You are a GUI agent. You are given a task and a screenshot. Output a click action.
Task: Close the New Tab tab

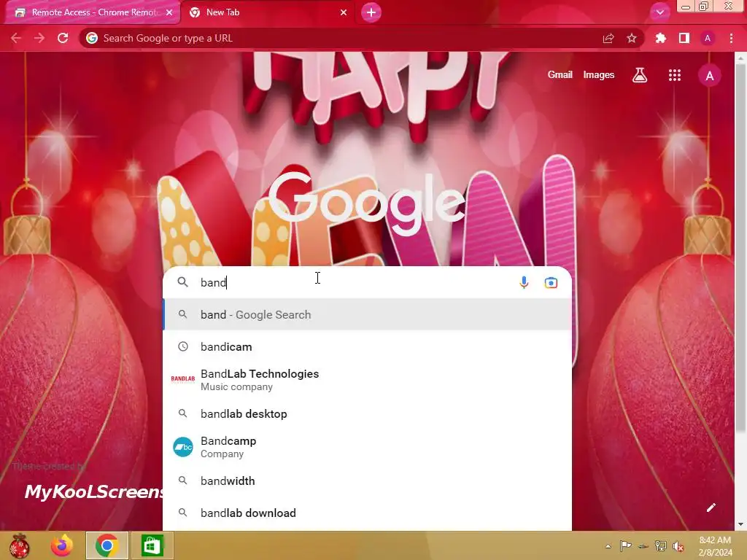pos(344,12)
